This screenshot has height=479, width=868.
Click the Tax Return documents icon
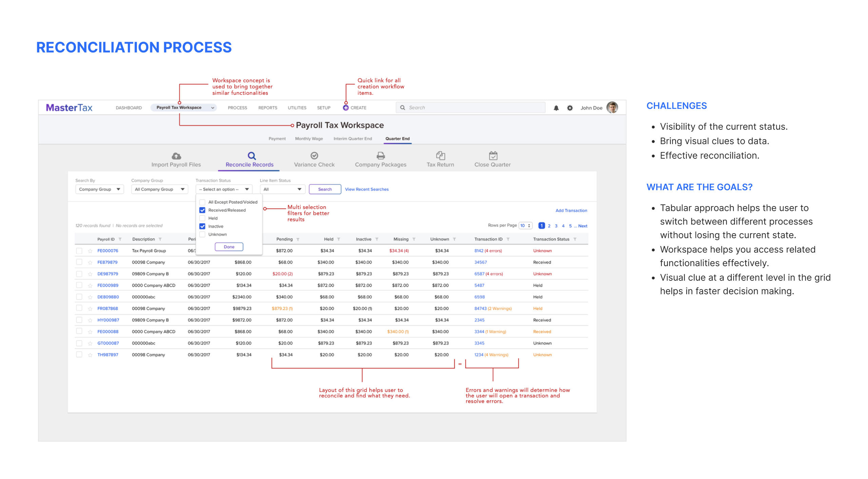(440, 156)
